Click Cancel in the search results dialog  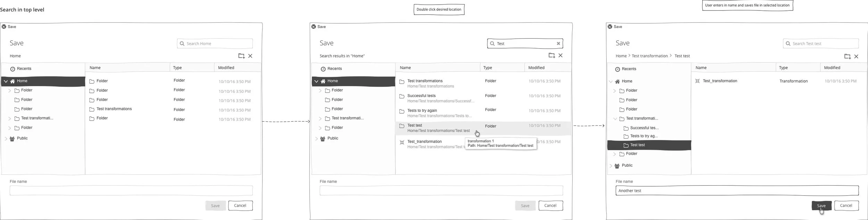pyautogui.click(x=550, y=205)
